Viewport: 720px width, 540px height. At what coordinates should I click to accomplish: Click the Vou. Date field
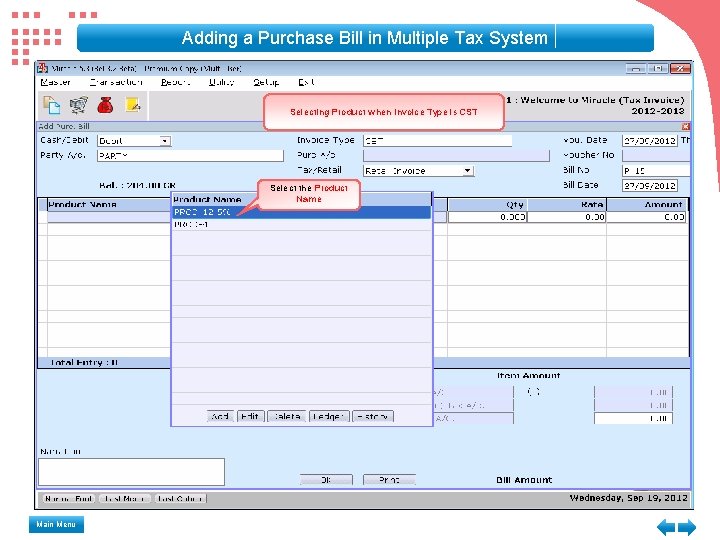click(650, 140)
